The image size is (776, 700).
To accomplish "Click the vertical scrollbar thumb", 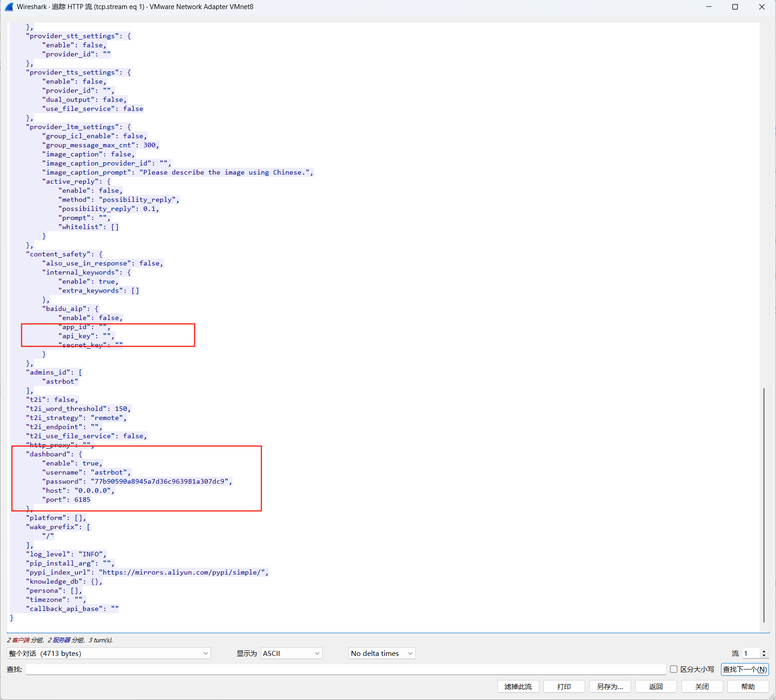I will [x=764, y=505].
